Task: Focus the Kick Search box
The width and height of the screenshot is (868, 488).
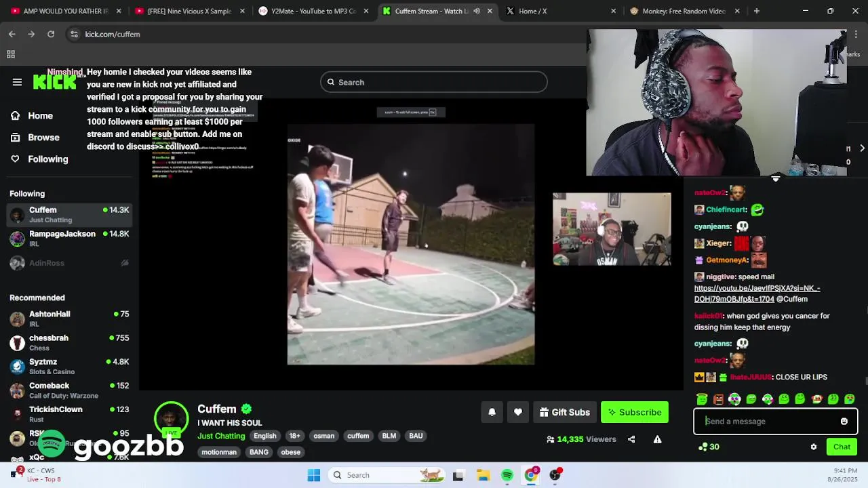Action: (434, 82)
